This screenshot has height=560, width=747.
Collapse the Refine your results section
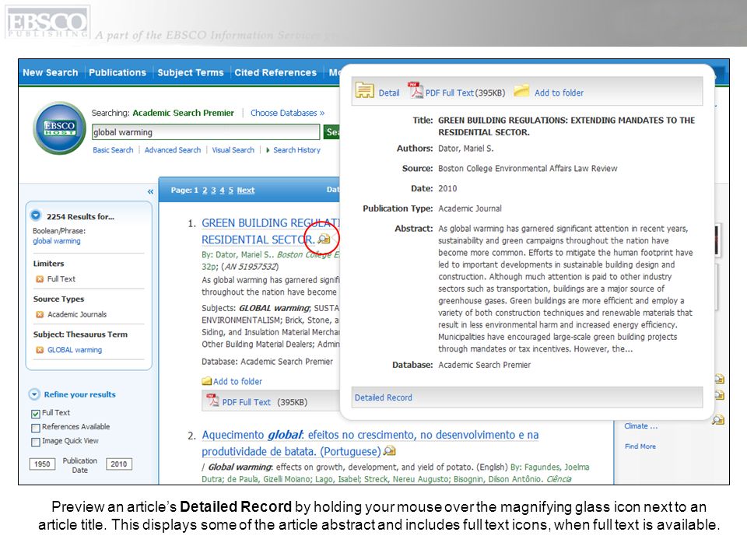pos(34,394)
